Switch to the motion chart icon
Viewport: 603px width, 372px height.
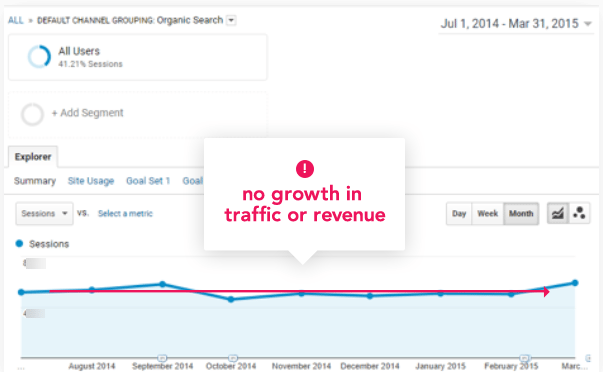[579, 213]
